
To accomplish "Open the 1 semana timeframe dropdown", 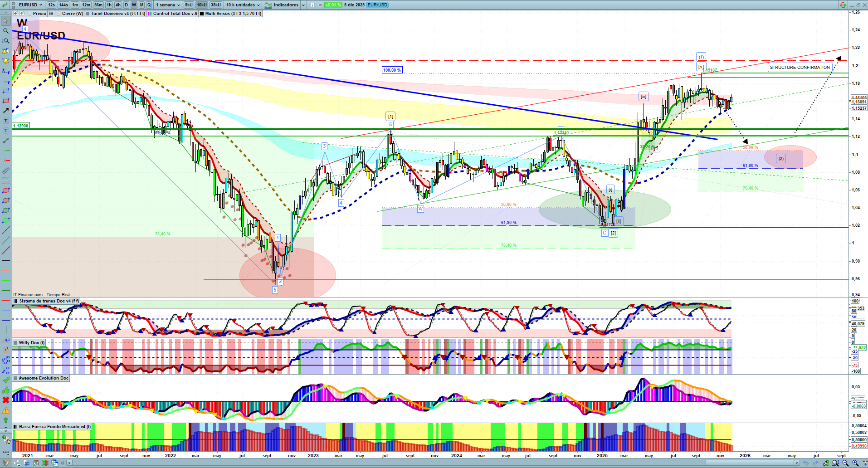I will [x=168, y=5].
